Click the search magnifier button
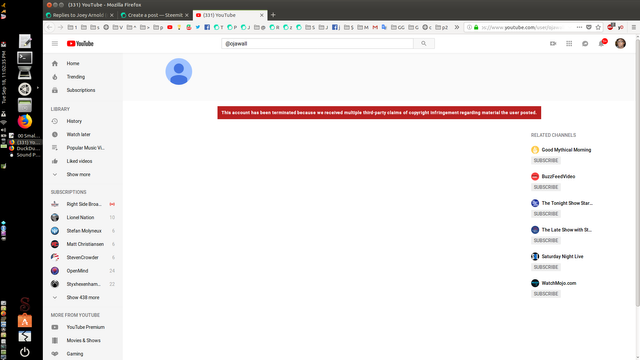Screen dimensions: 640x360 coord(424,44)
